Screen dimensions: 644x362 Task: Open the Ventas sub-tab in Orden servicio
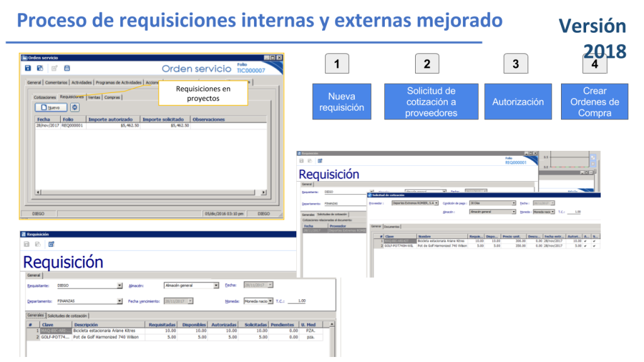[94, 97]
